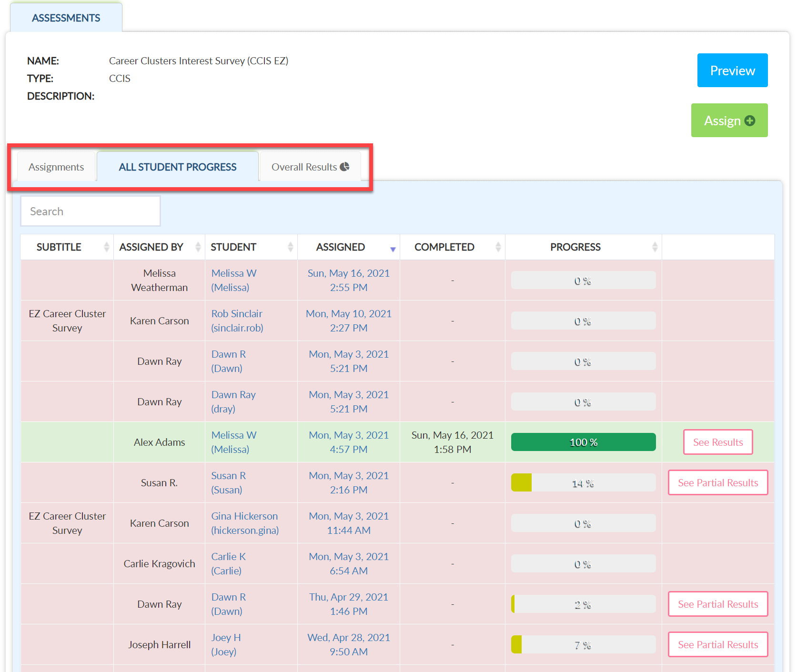See Partial Results for Joey H
This screenshot has width=797, height=672.
(718, 644)
